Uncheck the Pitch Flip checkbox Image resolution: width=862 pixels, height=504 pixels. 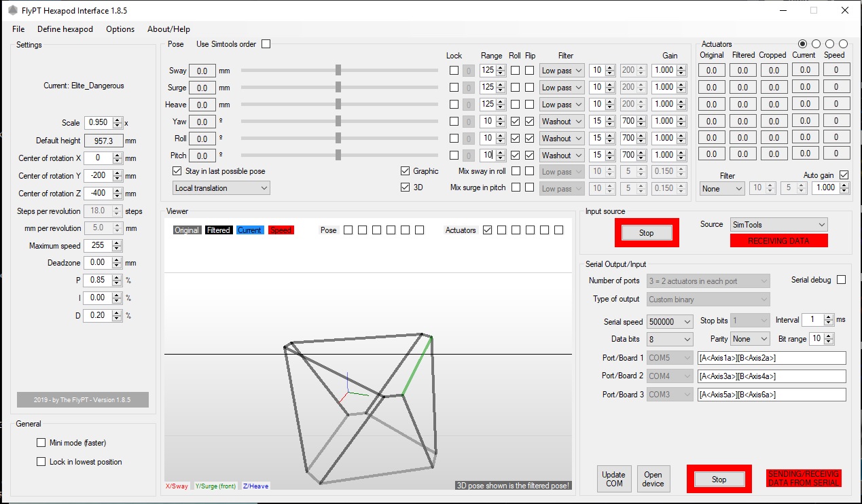530,155
